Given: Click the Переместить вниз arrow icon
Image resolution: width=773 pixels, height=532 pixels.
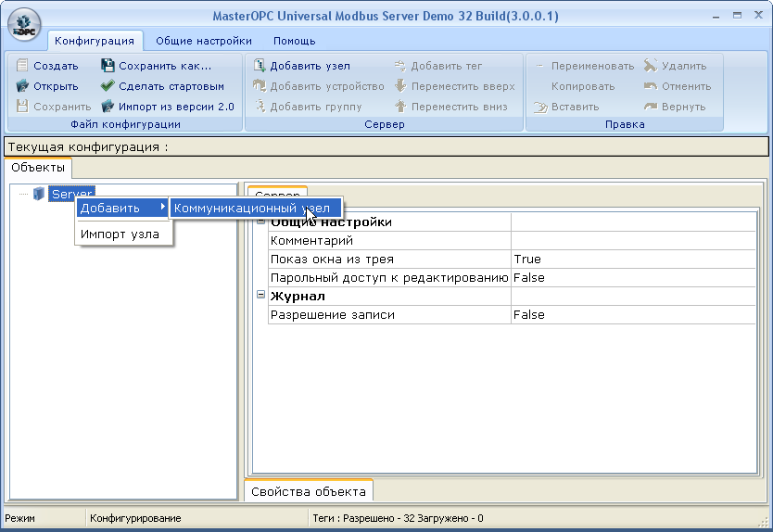Looking at the screenshot, I should (399, 106).
